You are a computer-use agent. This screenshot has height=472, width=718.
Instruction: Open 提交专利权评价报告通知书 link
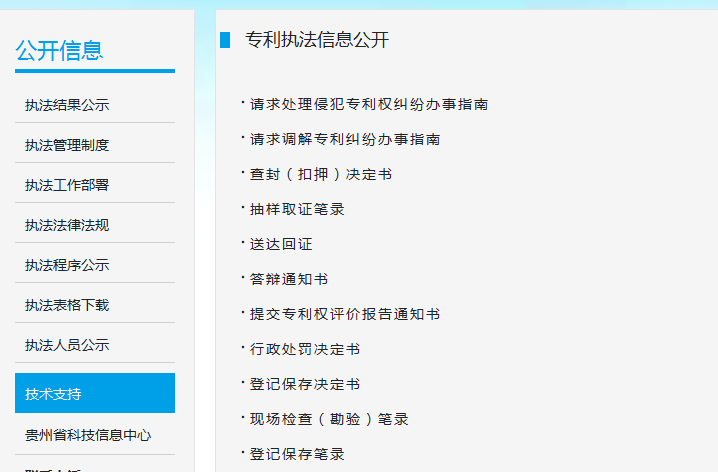coord(345,314)
